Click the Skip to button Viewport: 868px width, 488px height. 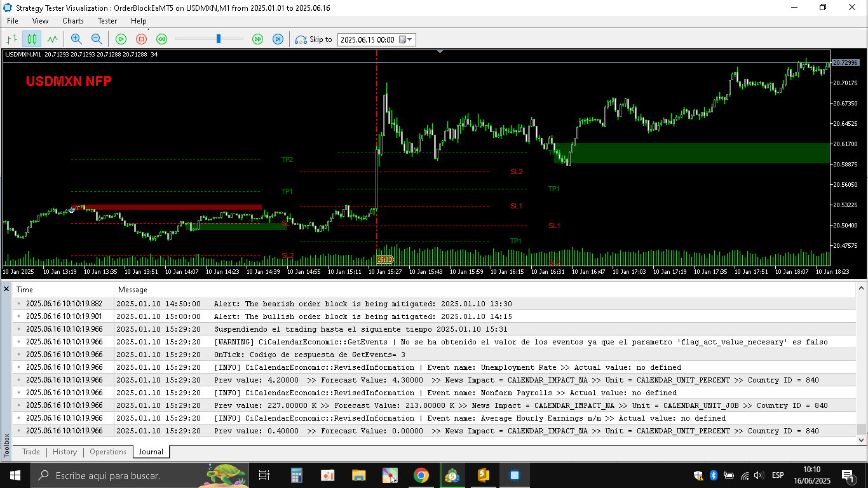click(x=313, y=39)
